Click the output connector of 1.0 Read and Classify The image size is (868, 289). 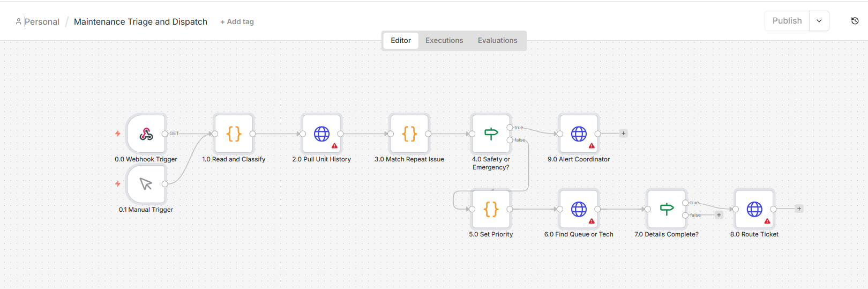click(x=252, y=134)
